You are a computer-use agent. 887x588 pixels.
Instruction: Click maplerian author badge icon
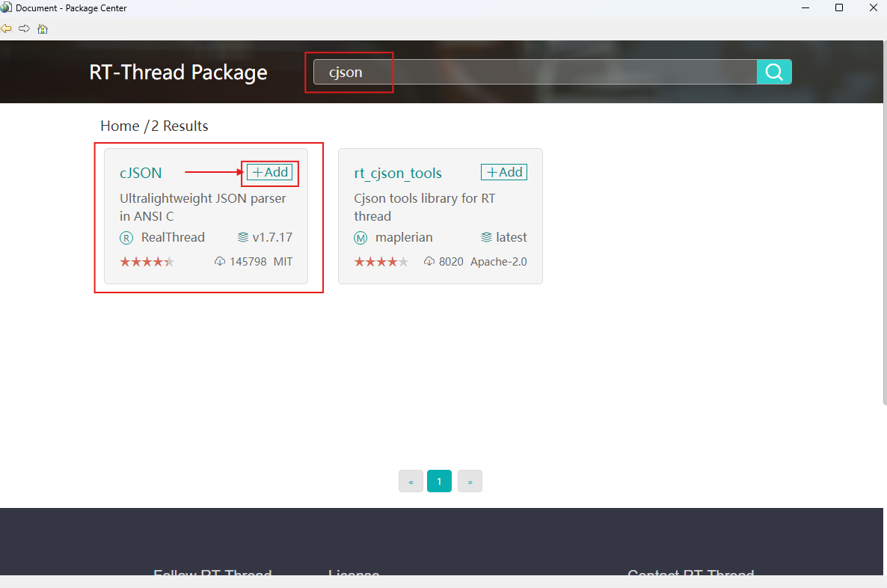point(360,238)
